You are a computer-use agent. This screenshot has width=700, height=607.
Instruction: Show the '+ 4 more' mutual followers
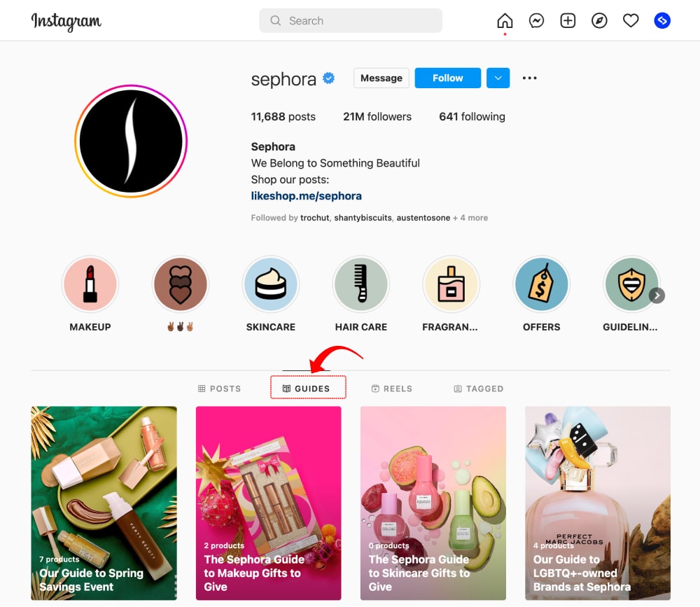(470, 218)
